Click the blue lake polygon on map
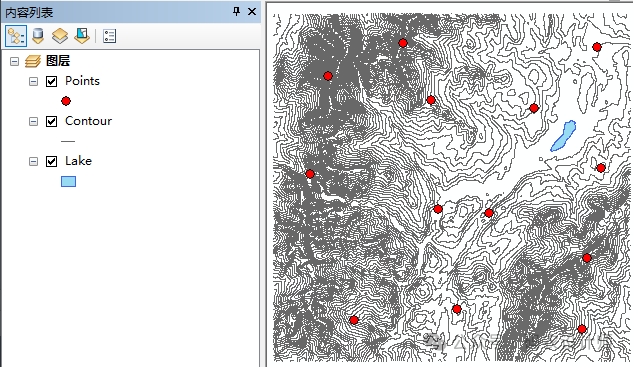 (x=564, y=136)
